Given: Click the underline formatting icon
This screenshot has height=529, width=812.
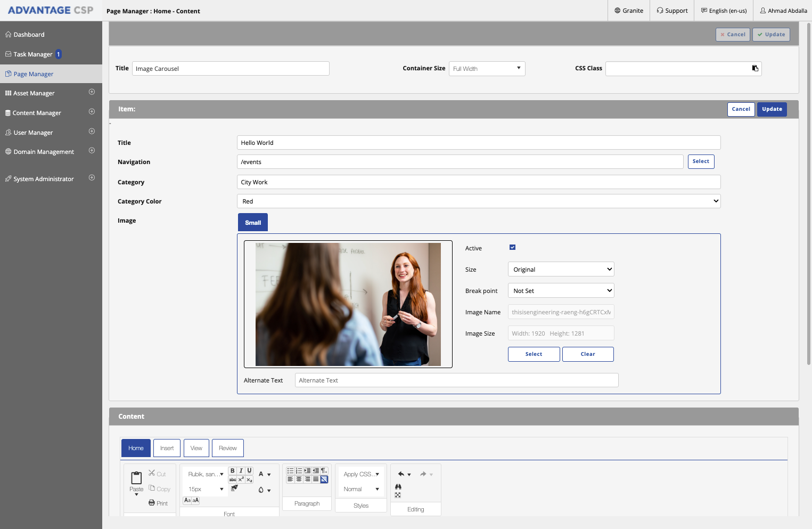Looking at the screenshot, I should (249, 471).
